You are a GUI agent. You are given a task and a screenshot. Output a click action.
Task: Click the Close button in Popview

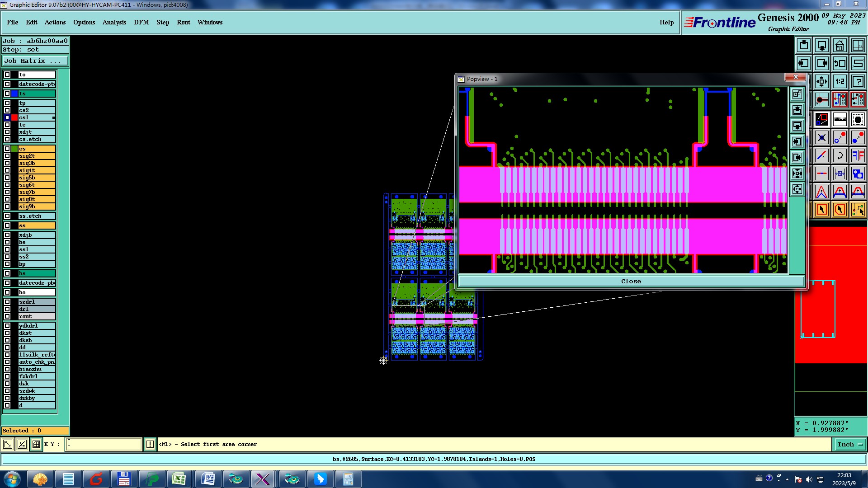[x=631, y=281]
